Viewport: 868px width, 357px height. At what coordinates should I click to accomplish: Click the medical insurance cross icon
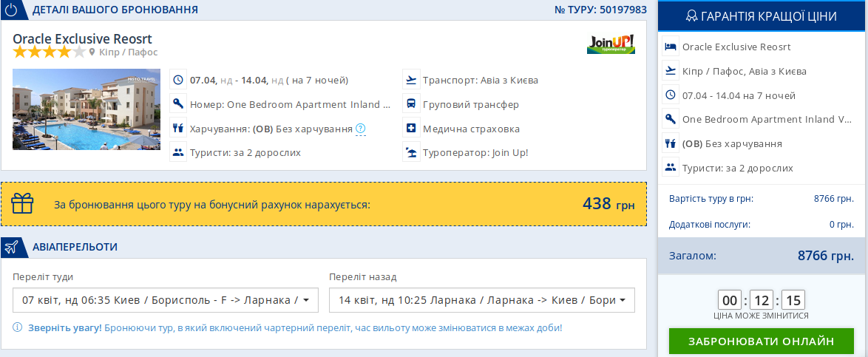pyautogui.click(x=411, y=129)
